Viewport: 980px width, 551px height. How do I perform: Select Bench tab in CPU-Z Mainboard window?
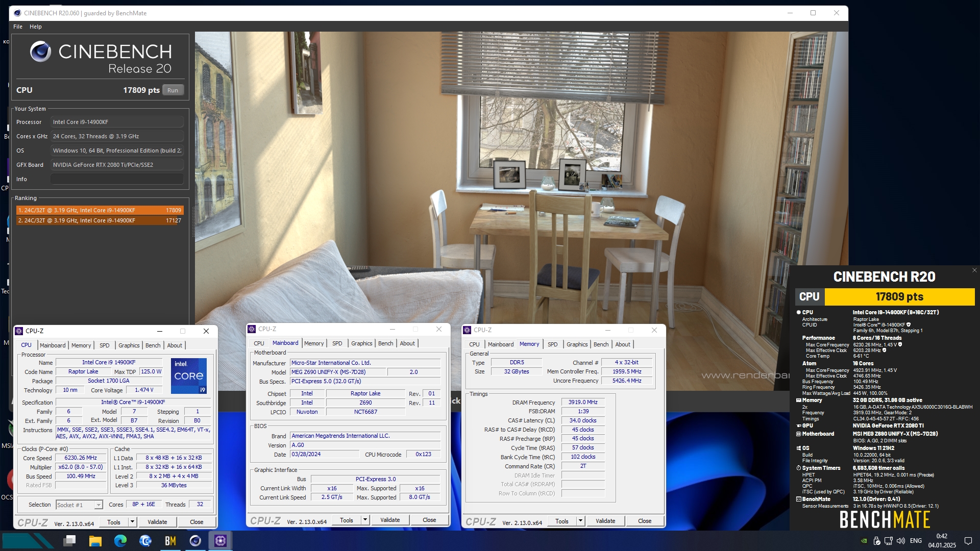point(386,343)
